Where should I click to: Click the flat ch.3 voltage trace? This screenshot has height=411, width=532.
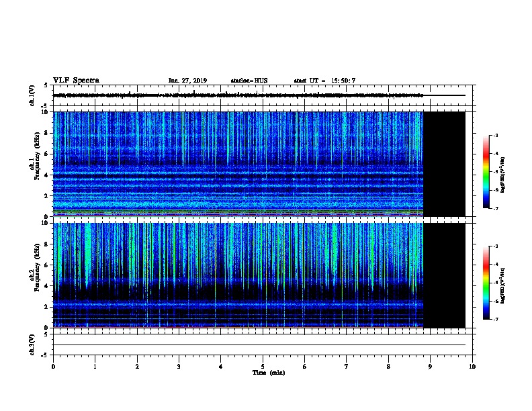point(259,345)
